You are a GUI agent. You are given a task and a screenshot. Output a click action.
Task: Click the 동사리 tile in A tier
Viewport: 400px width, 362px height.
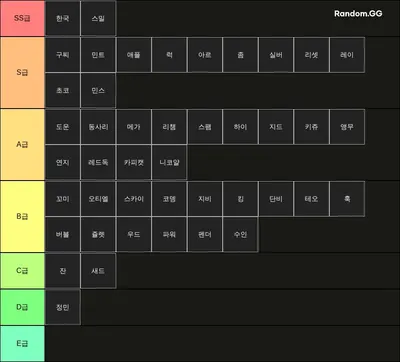coord(98,127)
